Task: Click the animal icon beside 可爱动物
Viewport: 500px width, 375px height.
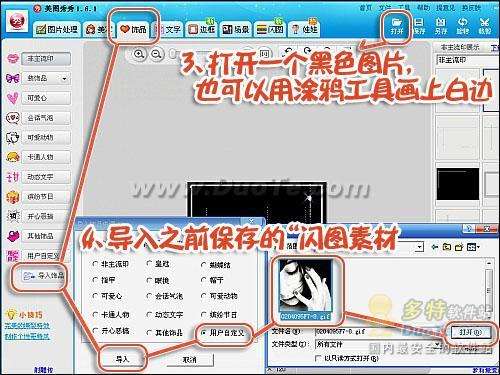Action: (13, 137)
